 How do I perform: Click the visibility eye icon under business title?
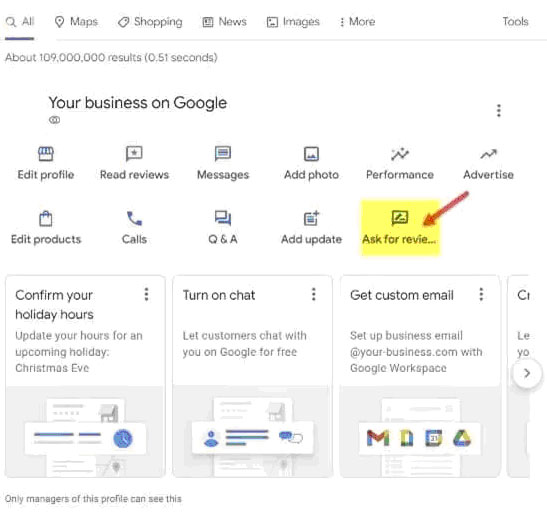click(x=54, y=120)
